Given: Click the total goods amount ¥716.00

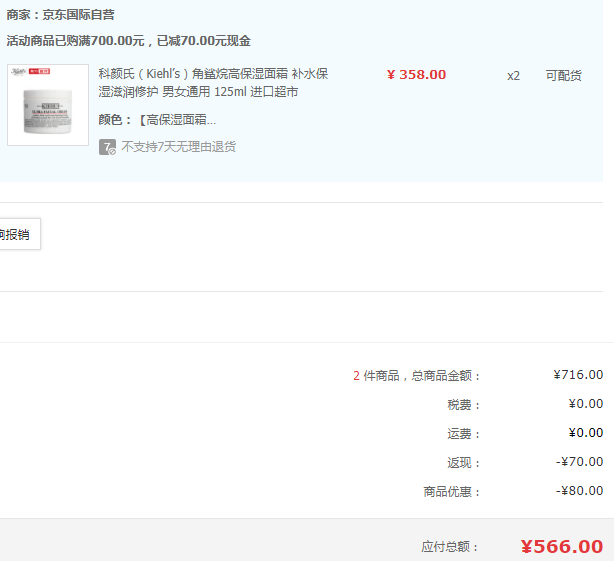Looking at the screenshot, I should point(578,375).
